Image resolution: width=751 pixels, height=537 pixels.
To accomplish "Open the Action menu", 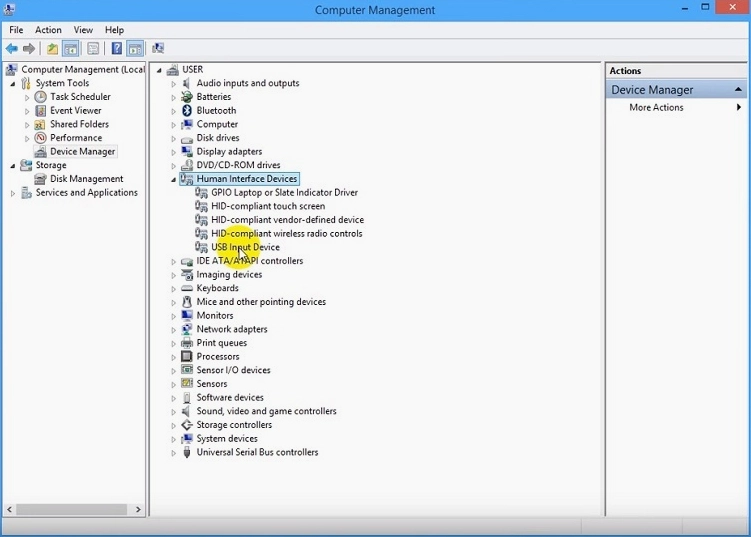I will 48,30.
